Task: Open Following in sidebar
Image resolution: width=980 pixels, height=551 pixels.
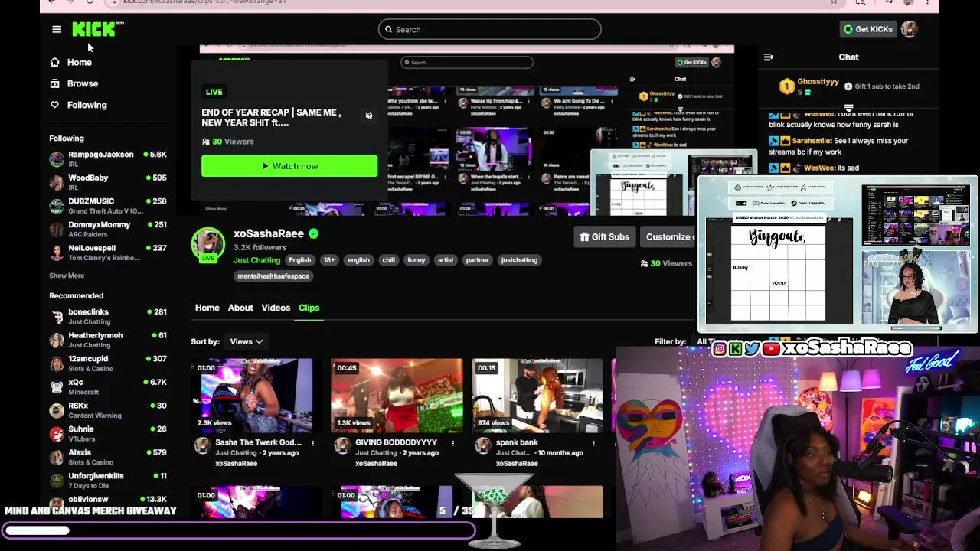Action: (x=87, y=105)
